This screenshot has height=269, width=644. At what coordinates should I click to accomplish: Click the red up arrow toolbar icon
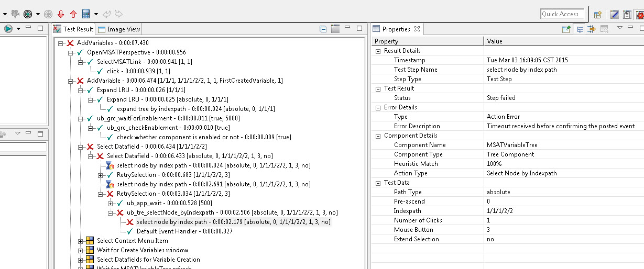pyautogui.click(x=73, y=14)
